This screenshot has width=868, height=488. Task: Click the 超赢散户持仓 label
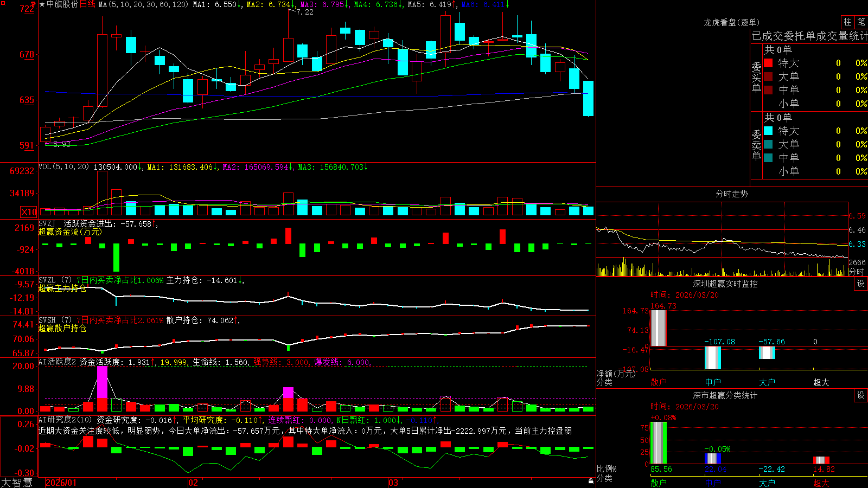pyautogui.click(x=62, y=328)
